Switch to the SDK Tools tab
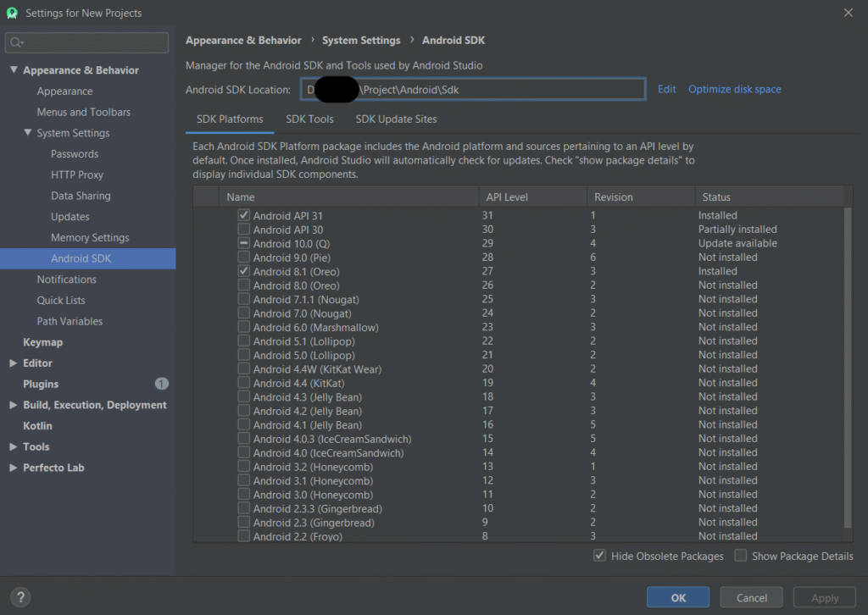Screen dimensions: 868x615 click(309, 119)
